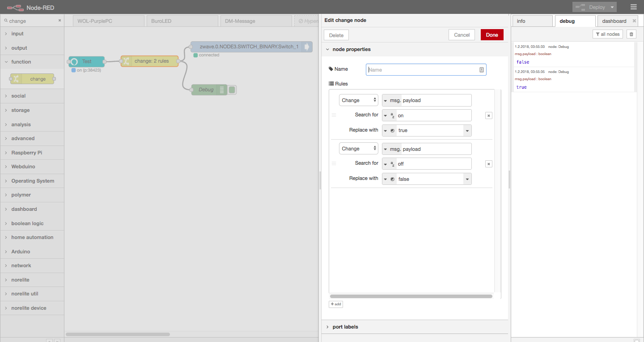The image size is (644, 342).
Task: Expand the norelite device category
Action: click(x=32, y=308)
